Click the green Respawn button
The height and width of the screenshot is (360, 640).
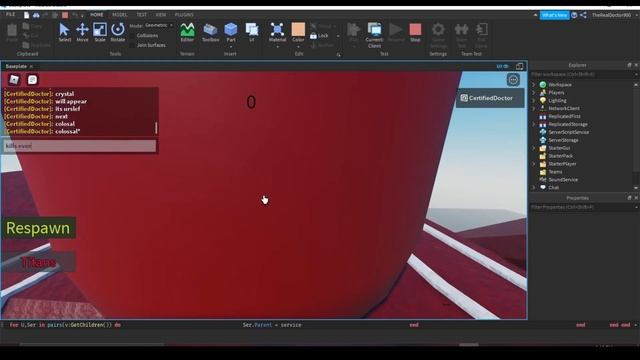(x=38, y=228)
